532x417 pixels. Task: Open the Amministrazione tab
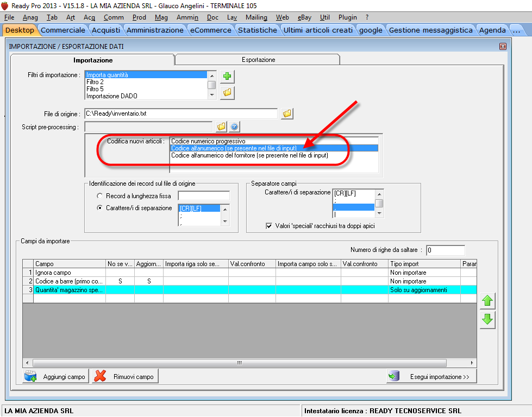[155, 30]
